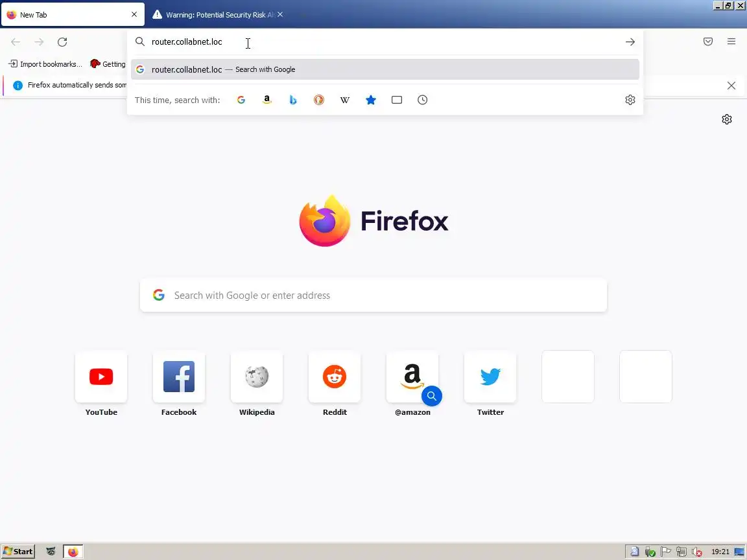Click the info icon in notification bar

18,86
